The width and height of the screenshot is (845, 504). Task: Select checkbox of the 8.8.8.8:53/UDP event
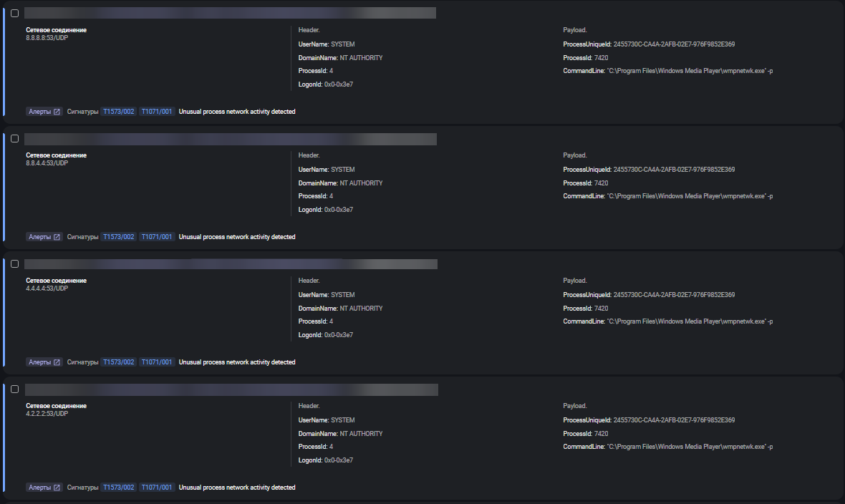tap(14, 13)
